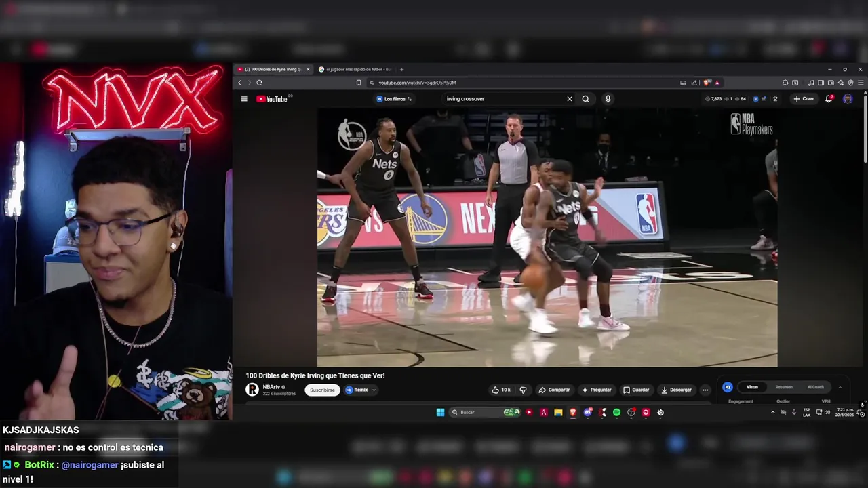Screen dimensions: 868x488
Task: Click the Compartir button
Action: point(554,390)
